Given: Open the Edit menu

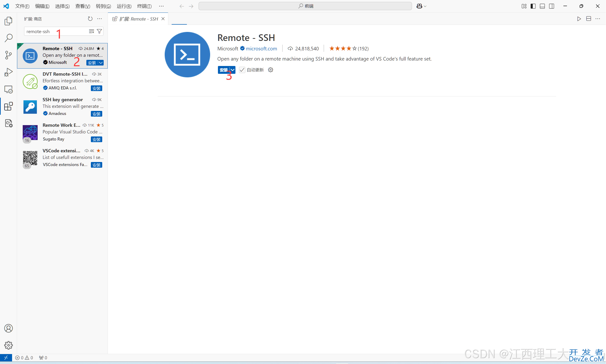Looking at the screenshot, I should click(42, 6).
